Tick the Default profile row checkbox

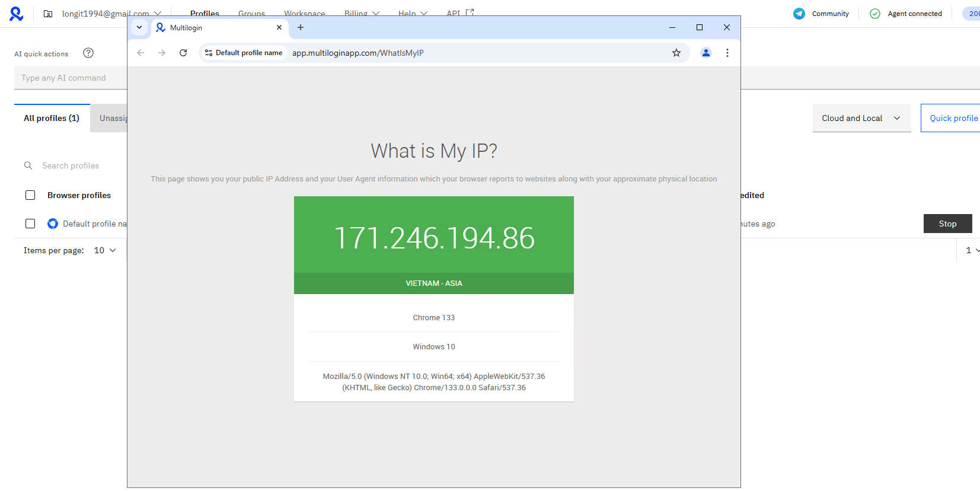[x=30, y=224]
